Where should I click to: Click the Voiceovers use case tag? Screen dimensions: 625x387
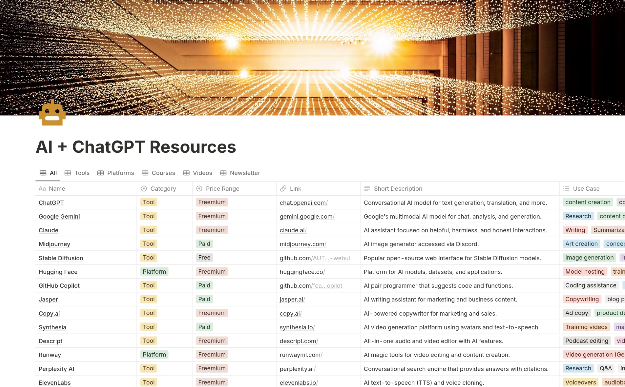click(x=581, y=383)
